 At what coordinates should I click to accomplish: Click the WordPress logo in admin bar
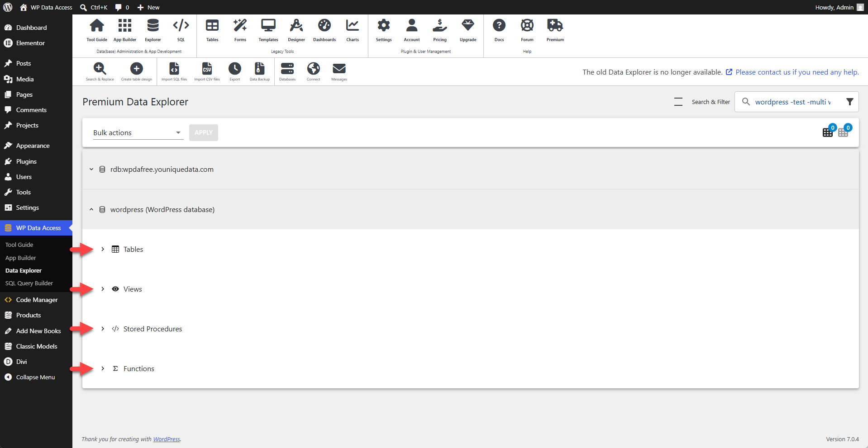pos(8,7)
